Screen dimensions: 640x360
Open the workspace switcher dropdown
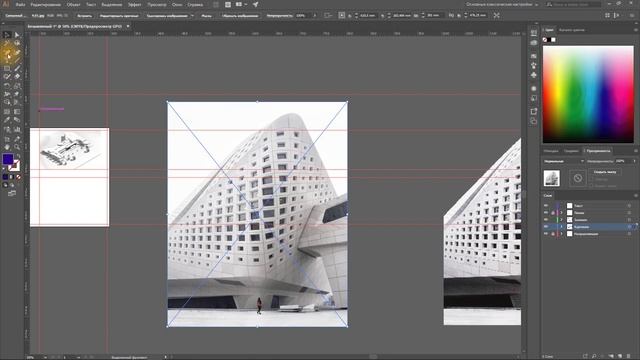pyautogui.click(x=502, y=4)
